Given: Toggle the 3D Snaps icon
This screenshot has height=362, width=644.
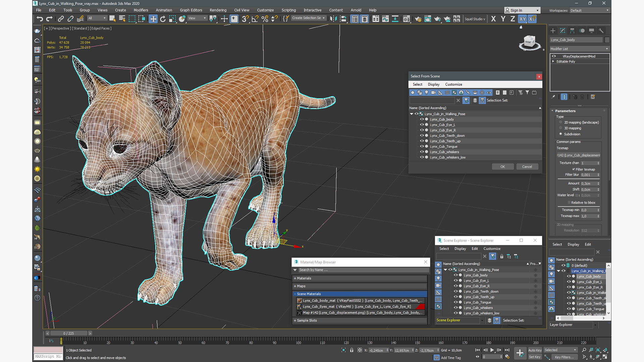Looking at the screenshot, I should coord(245,19).
